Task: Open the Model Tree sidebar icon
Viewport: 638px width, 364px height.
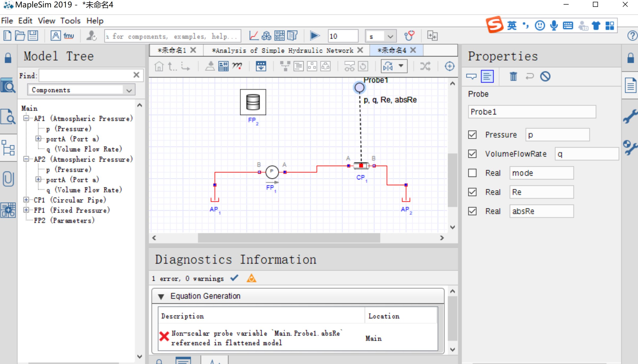Action: tap(8, 147)
